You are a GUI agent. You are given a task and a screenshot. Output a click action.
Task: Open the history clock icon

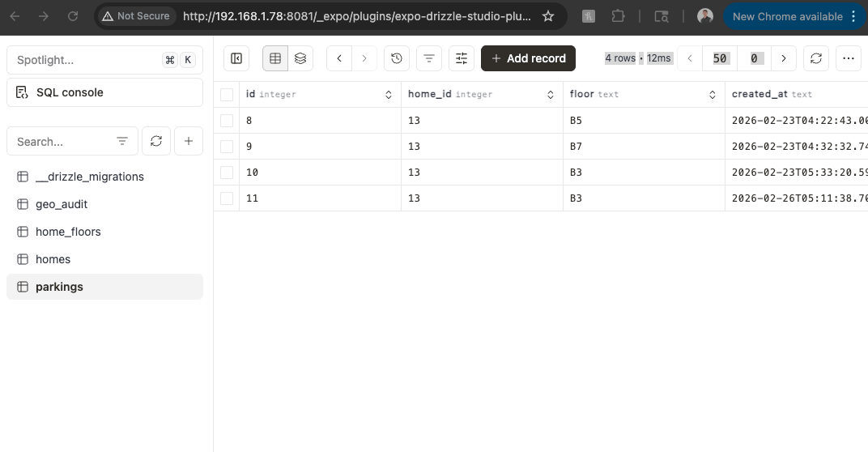click(397, 58)
